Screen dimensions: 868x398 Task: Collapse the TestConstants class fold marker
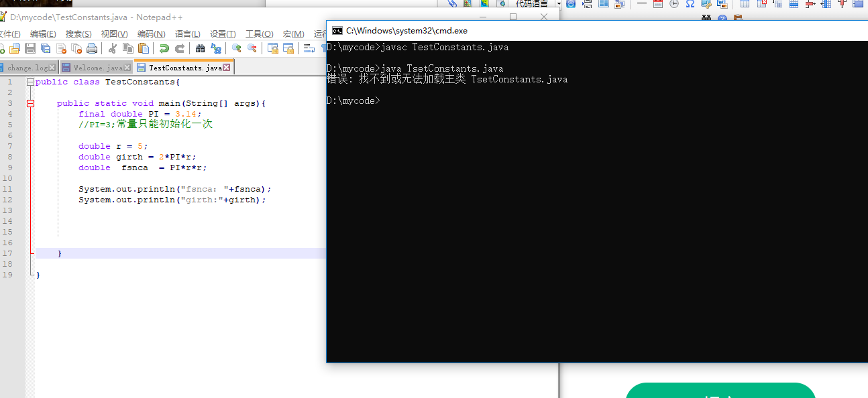[30, 82]
